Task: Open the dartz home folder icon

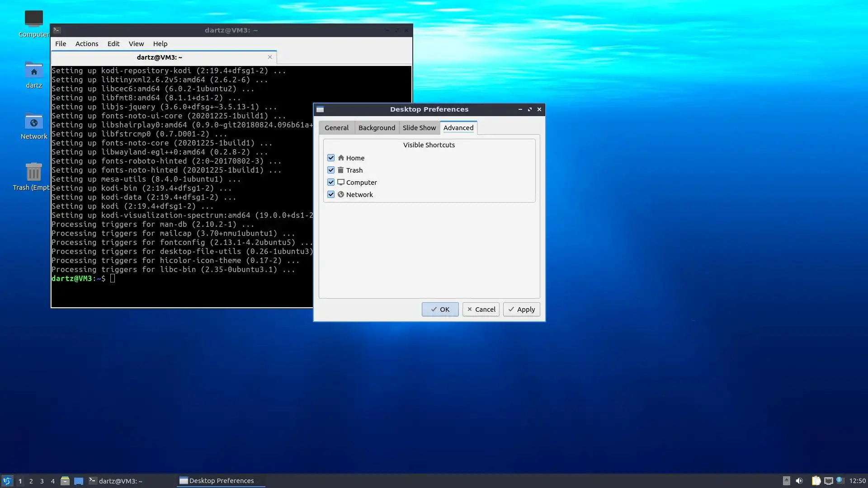Action: point(33,71)
